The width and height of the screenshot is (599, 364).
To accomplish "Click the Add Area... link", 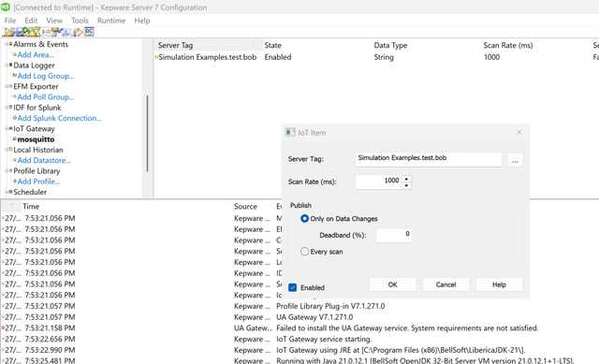I will click(36, 54).
